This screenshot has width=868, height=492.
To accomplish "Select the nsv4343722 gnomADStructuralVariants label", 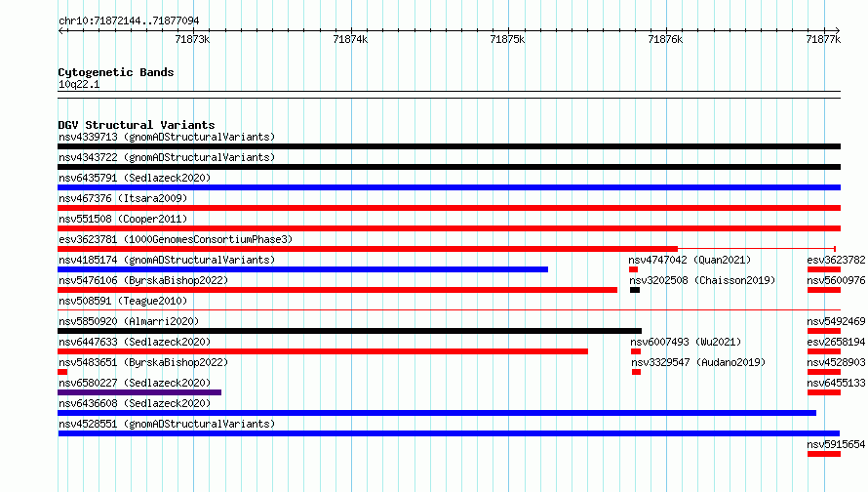I will [167, 157].
